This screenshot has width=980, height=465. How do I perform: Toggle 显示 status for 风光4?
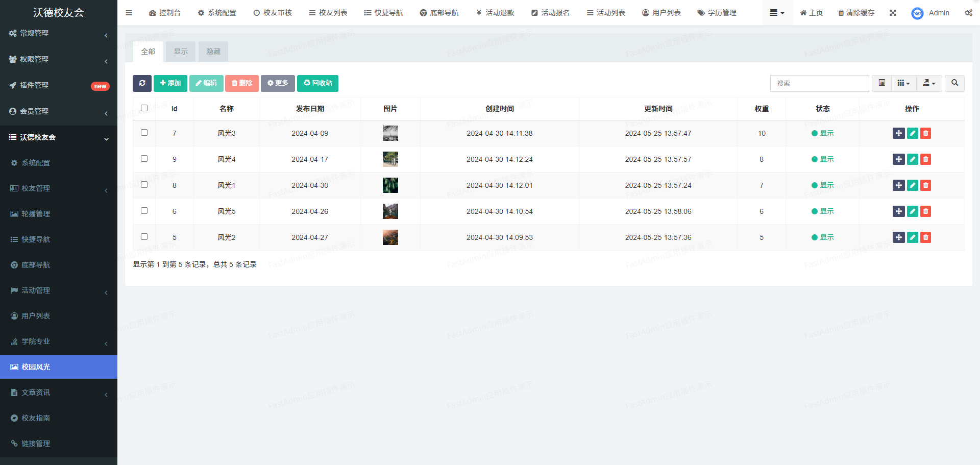pos(822,159)
